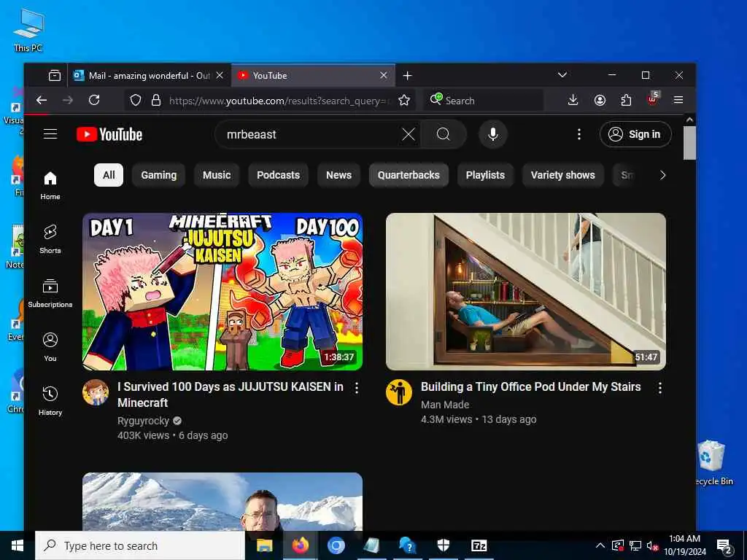
Task: Open Firefox extensions puzzle icon
Action: 626,100
